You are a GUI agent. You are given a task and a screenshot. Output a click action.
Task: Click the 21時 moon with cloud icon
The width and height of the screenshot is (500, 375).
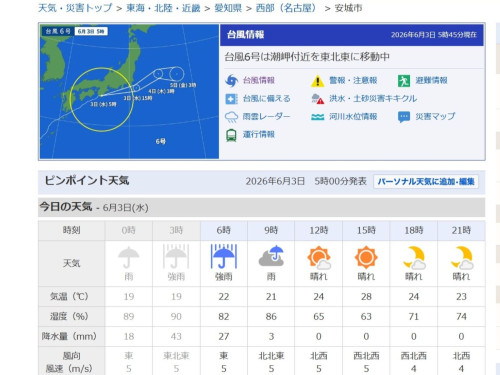[x=462, y=257]
